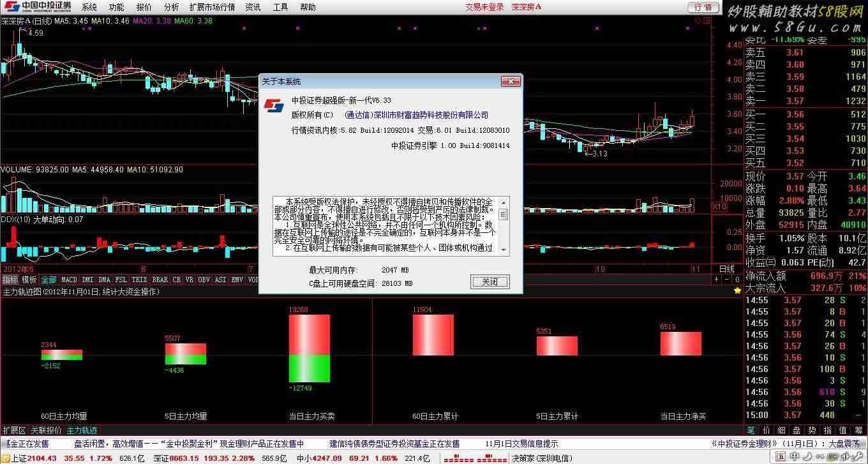
Task: Select the 筹 tab in right panel
Action: [858, 430]
